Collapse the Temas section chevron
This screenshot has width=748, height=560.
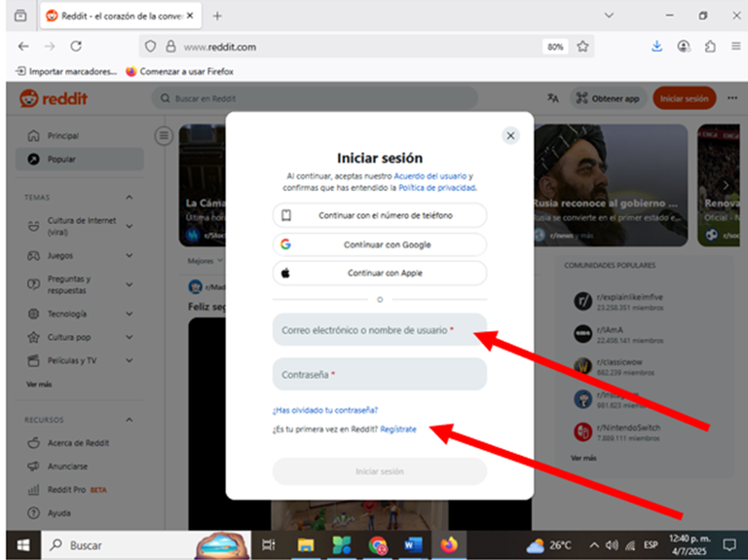(x=130, y=197)
